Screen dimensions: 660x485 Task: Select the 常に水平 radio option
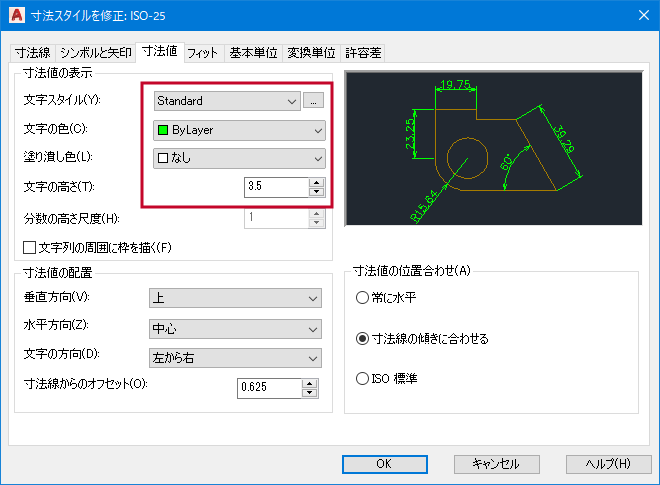(x=362, y=298)
